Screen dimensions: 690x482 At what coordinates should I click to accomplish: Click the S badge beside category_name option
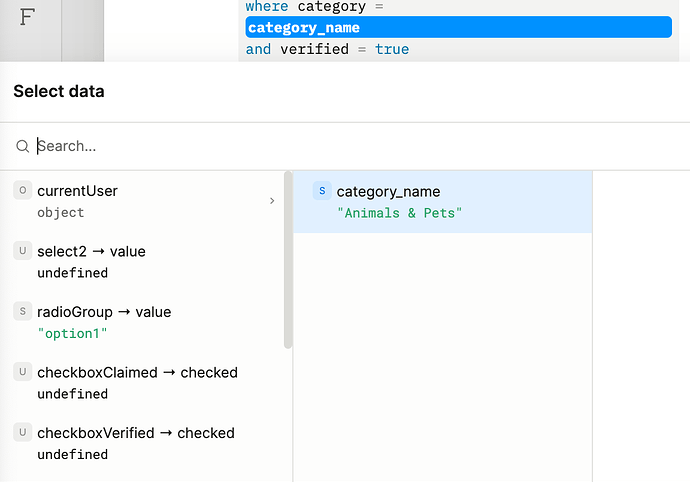pos(321,191)
